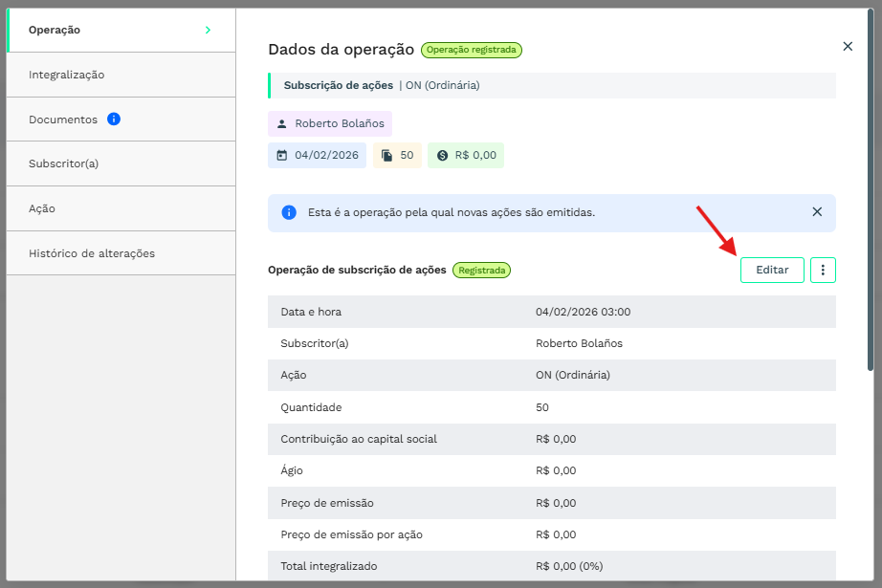Switch to the Integralização tab
The image size is (882, 588).
click(67, 75)
